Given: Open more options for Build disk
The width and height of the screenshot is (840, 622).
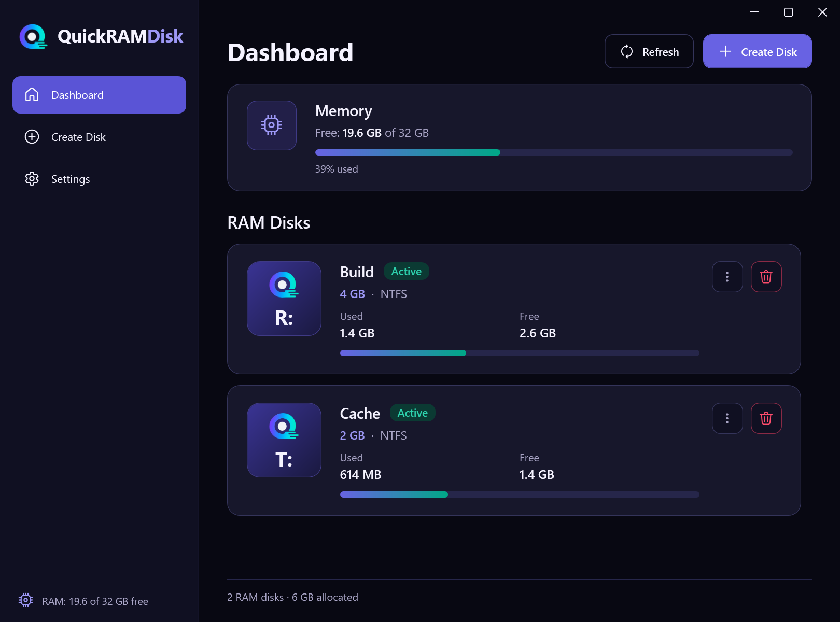Looking at the screenshot, I should click(727, 277).
